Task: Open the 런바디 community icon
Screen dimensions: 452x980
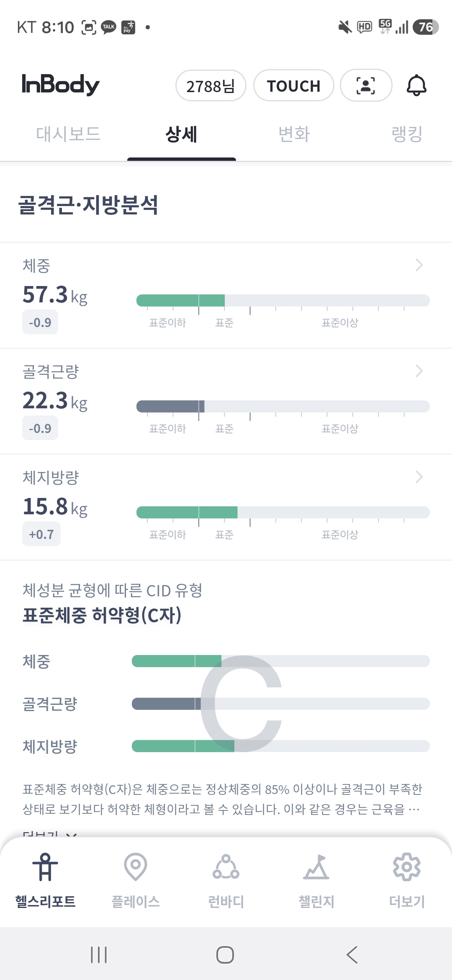Action: pos(226,867)
